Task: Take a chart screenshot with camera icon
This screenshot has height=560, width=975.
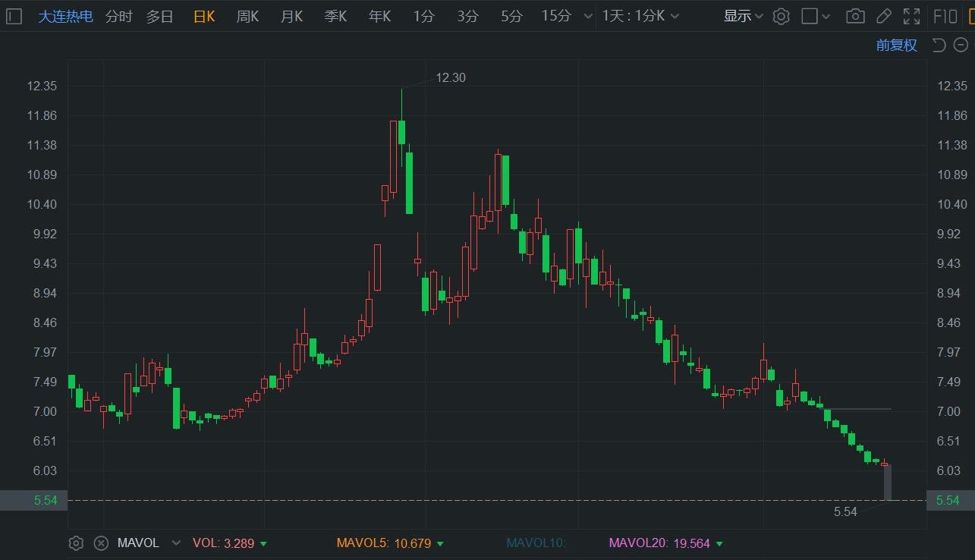Action: coord(855,16)
